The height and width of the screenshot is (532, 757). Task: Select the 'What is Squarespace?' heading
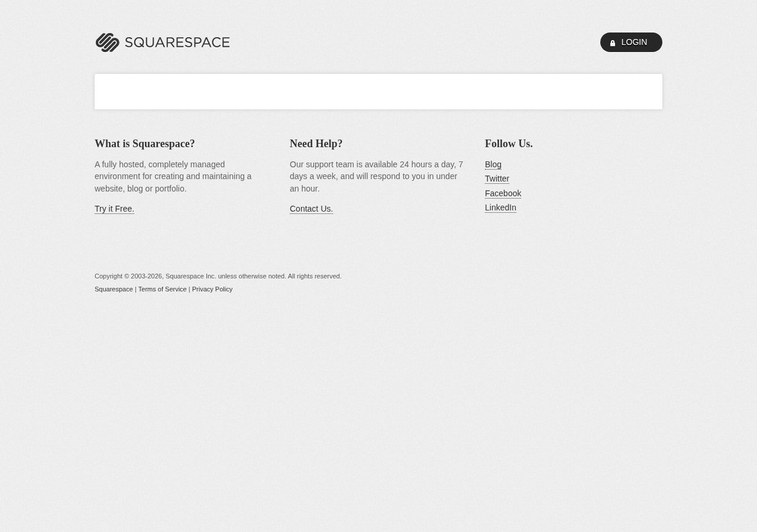(145, 144)
